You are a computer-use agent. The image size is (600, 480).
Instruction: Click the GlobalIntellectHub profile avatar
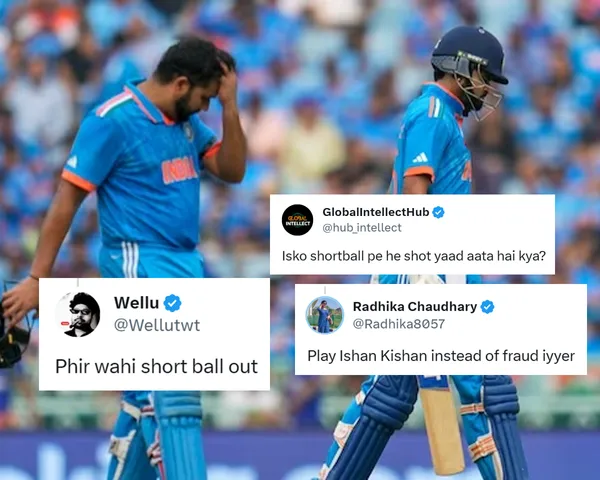(x=297, y=220)
